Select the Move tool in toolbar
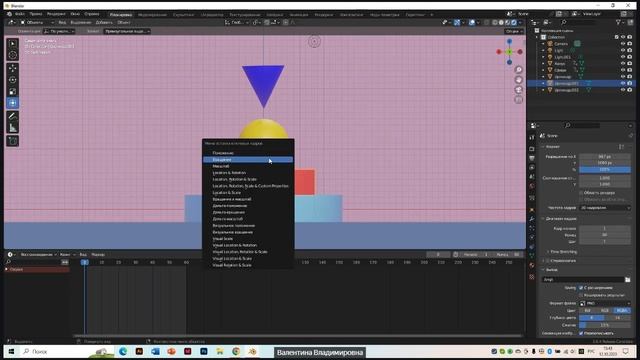This screenshot has height=360, width=640. coord(13,68)
